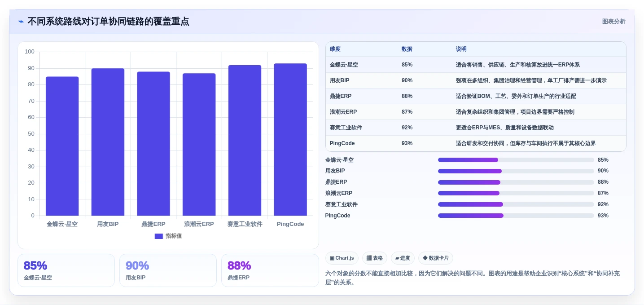Image resolution: width=644 pixels, height=305 pixels.
Task: Click the 图表分析 label in header
Action: tap(613, 22)
